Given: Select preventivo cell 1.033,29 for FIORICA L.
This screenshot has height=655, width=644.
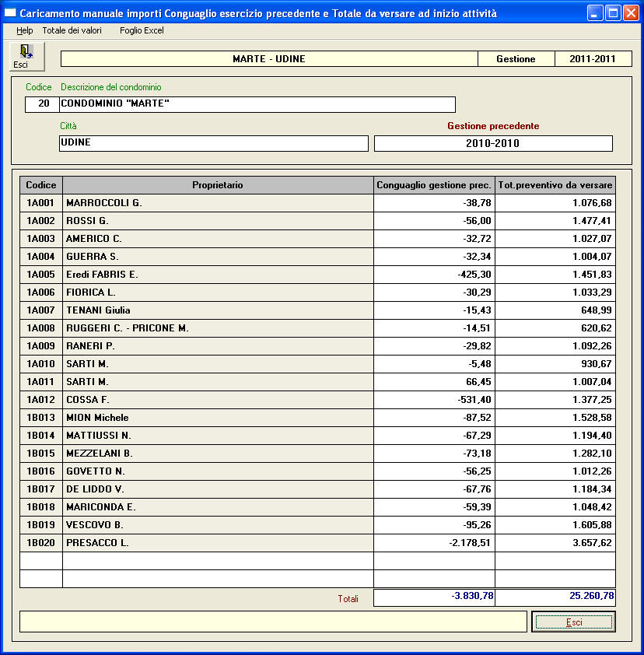Looking at the screenshot, I should point(555,292).
